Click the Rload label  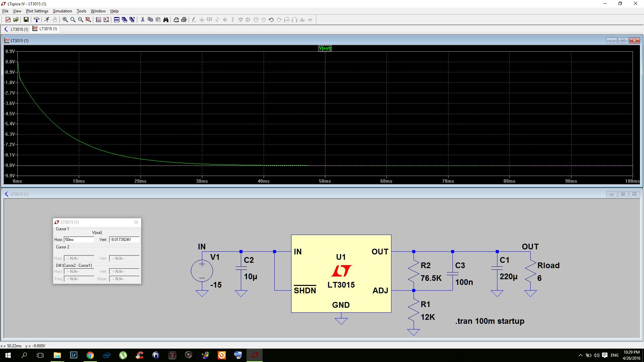(548, 265)
